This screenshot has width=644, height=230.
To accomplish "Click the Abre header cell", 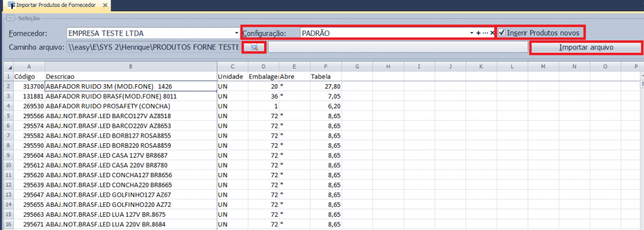I will click(294, 77).
